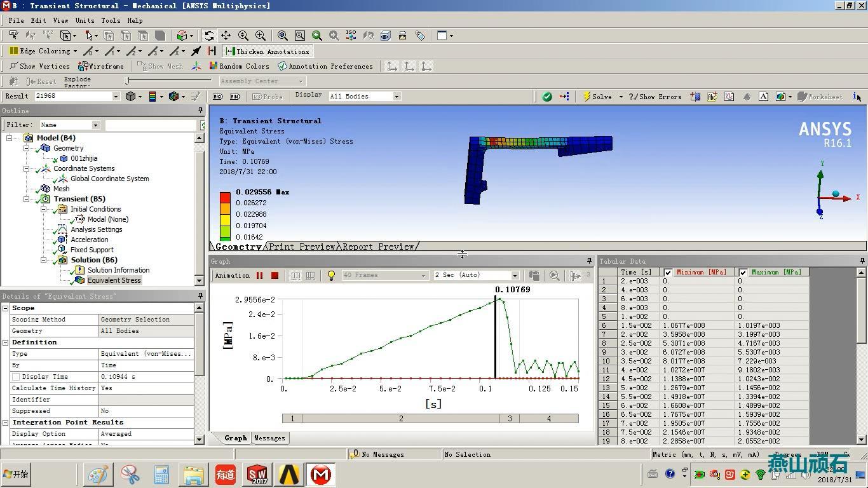The height and width of the screenshot is (488, 868).
Task: Click the red legend color swatch
Action: [x=225, y=198]
